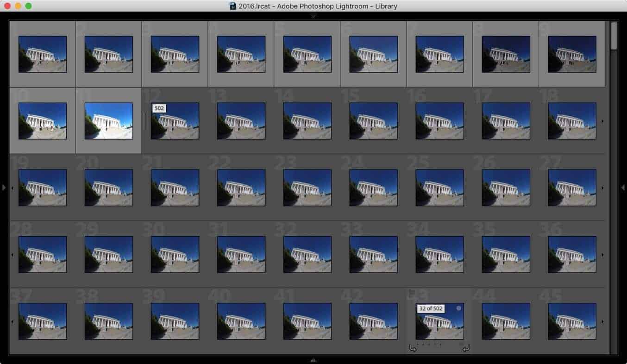Click the 2016.lrcat document icon in title bar
Screen dimensions: 627x364
(x=232, y=6)
